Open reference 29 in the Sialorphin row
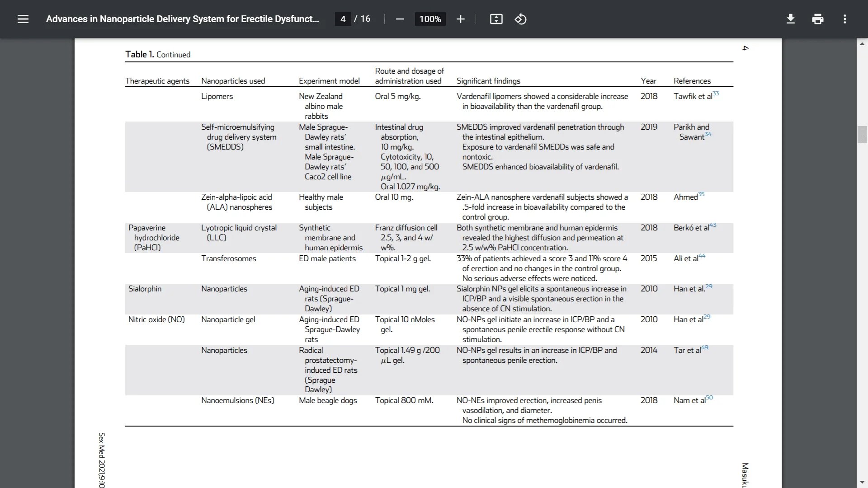The image size is (868, 488). (709, 286)
